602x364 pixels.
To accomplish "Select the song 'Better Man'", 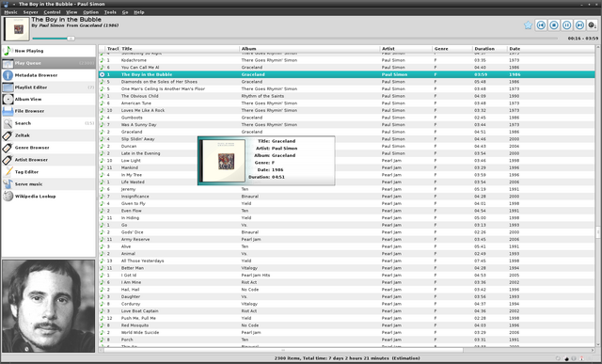I will click(347, 268).
